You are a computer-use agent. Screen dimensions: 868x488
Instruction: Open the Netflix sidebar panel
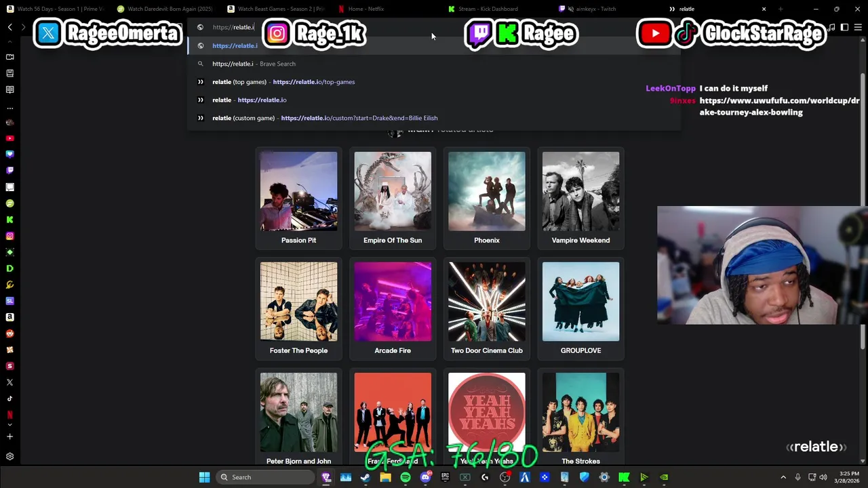point(9,415)
